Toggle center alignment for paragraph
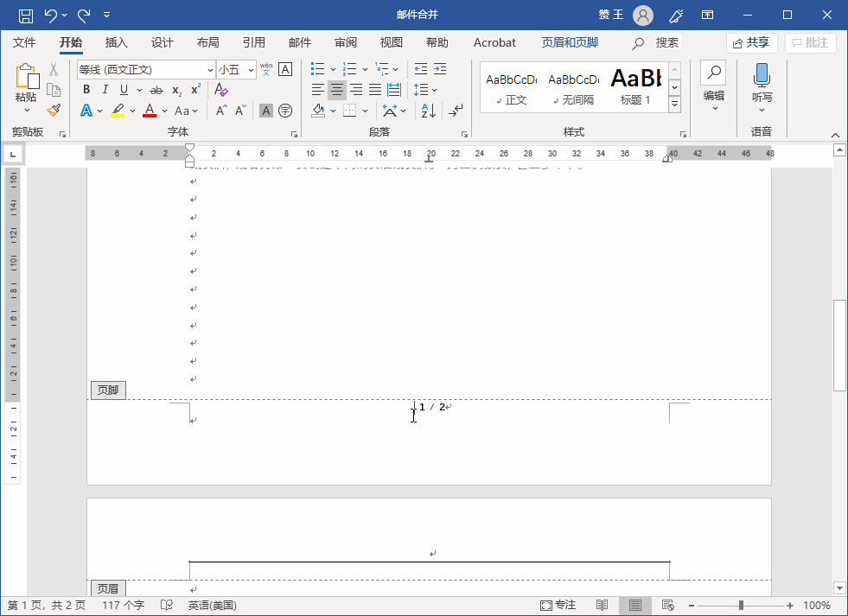The width and height of the screenshot is (848, 616). (x=337, y=90)
